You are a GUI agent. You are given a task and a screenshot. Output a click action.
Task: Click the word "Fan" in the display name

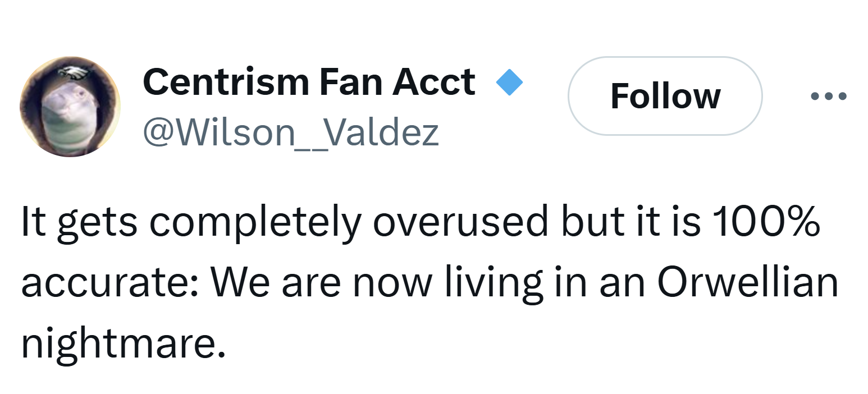click(x=351, y=83)
